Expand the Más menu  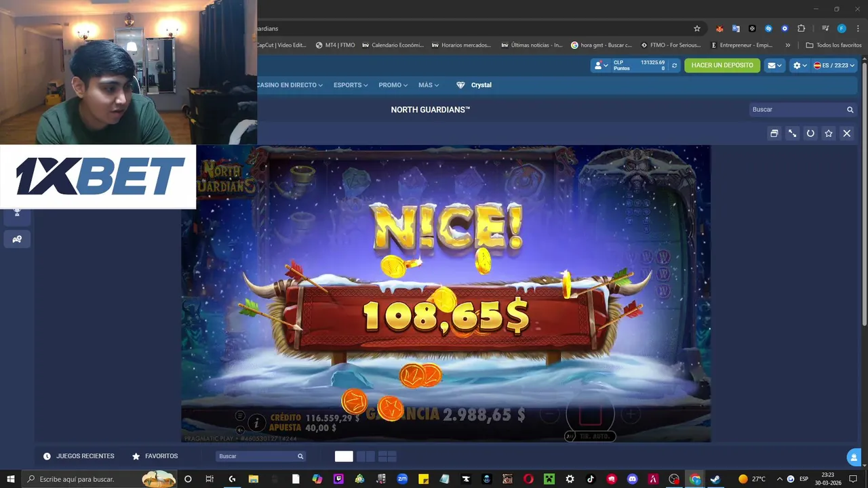[429, 85]
